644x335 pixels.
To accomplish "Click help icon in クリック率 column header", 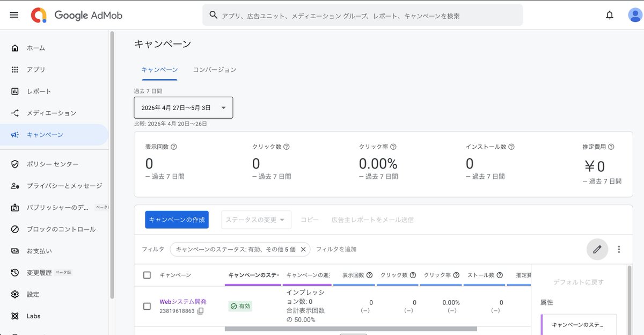I will tap(456, 275).
